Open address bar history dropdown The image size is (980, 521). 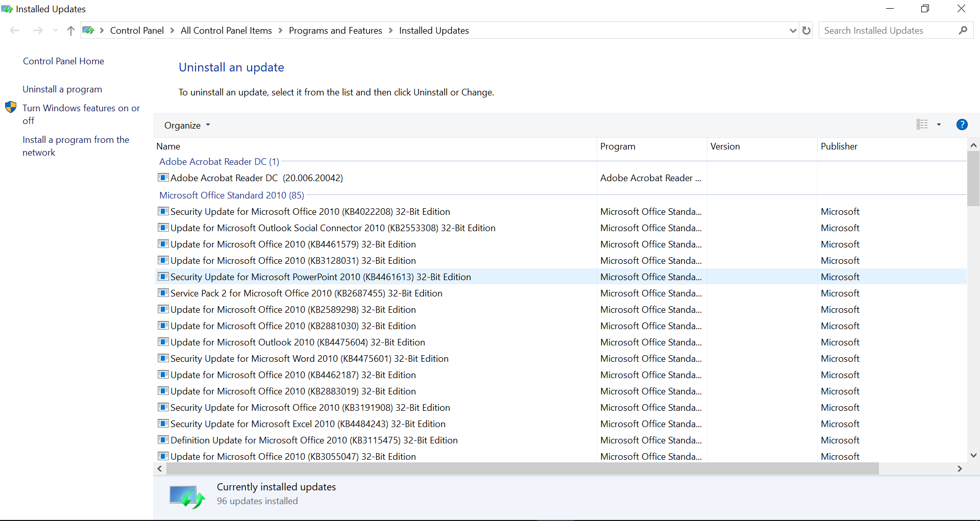click(x=793, y=31)
